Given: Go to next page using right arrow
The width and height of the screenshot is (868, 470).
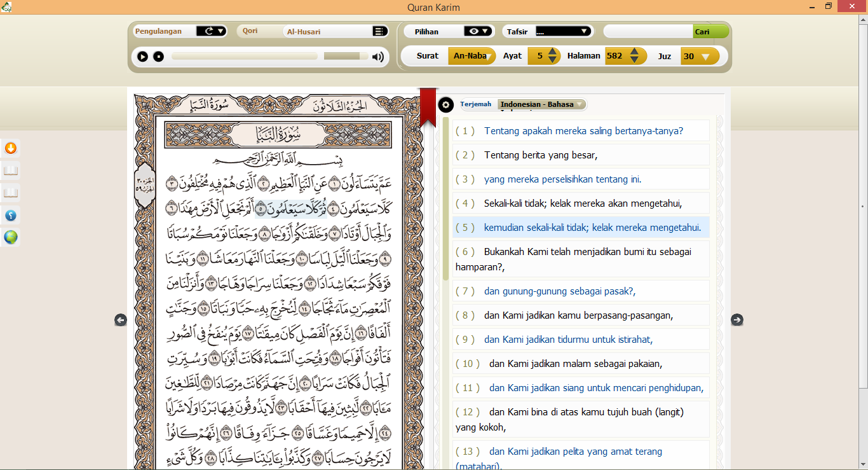Looking at the screenshot, I should tap(737, 320).
